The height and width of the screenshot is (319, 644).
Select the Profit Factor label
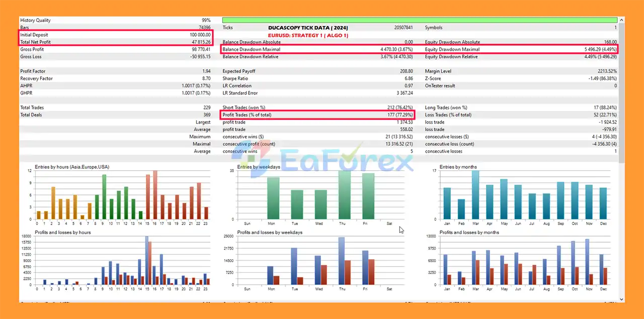[x=33, y=71]
